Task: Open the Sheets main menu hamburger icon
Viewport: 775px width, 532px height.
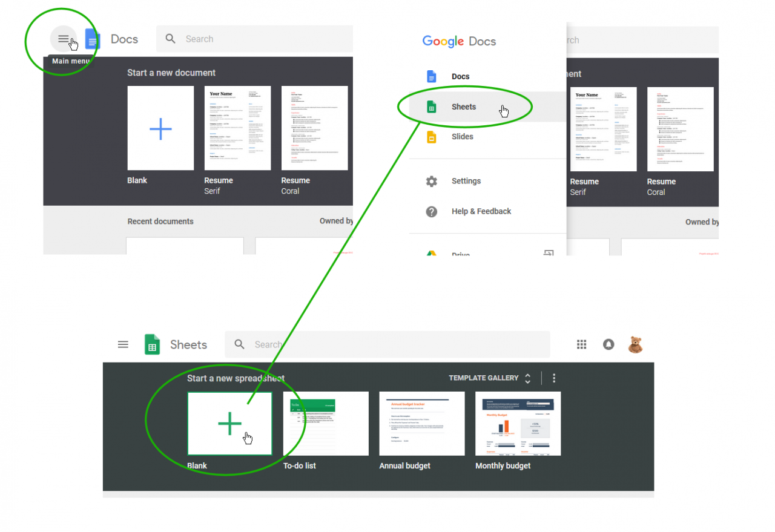Action: point(123,344)
